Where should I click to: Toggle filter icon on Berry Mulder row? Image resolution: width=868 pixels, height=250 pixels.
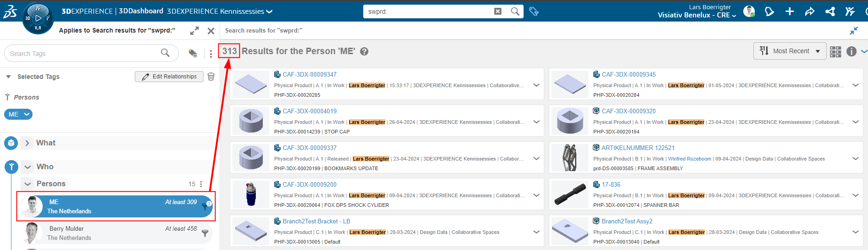205,233
